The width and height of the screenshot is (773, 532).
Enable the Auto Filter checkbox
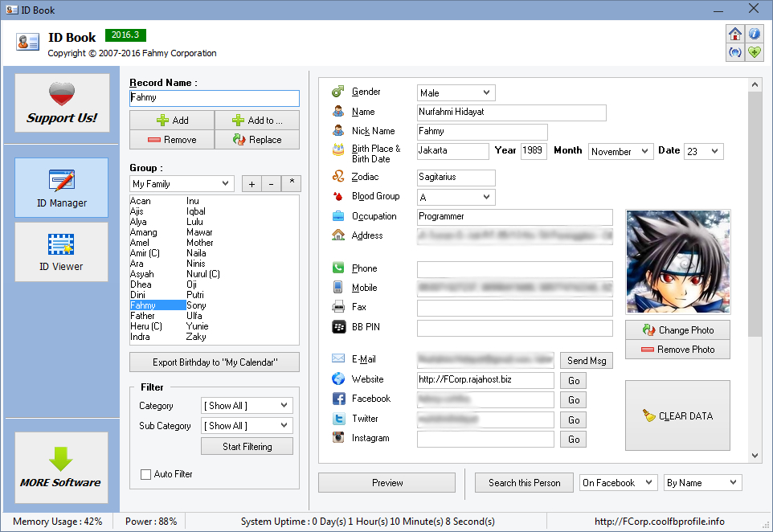(x=145, y=474)
